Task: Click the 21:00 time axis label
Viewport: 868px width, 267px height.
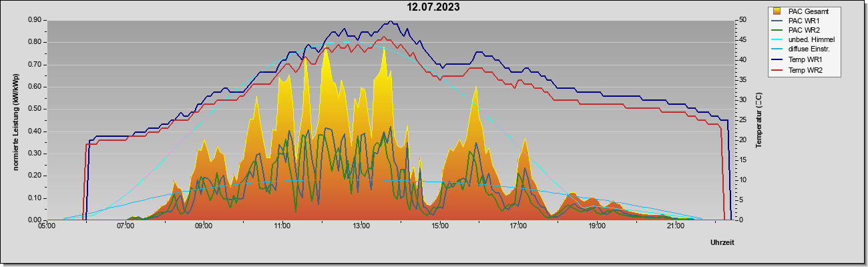Action: [676, 226]
